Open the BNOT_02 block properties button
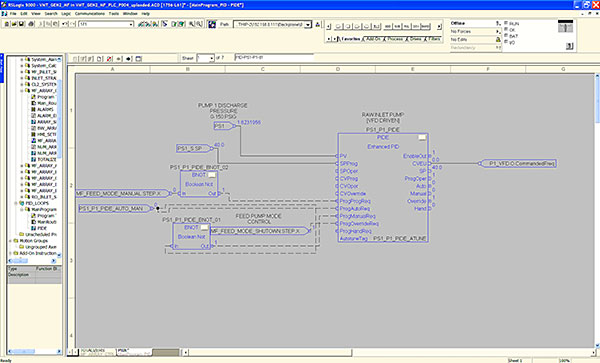Image resolution: width=600 pixels, height=363 pixels. (x=212, y=175)
